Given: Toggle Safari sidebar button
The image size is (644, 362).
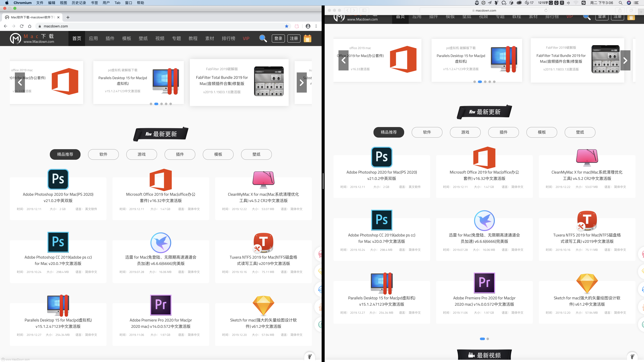Looking at the screenshot, I should [364, 10].
